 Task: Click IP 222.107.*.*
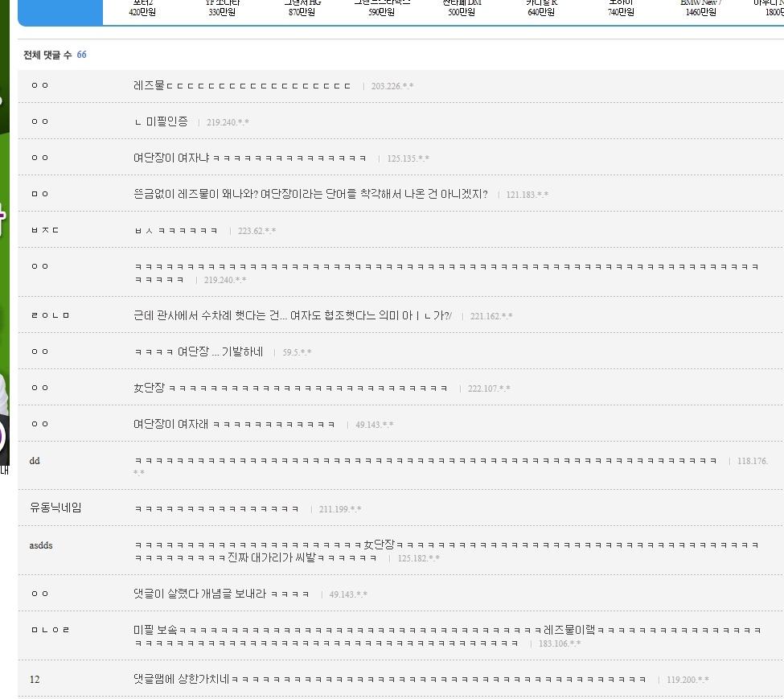tap(489, 389)
